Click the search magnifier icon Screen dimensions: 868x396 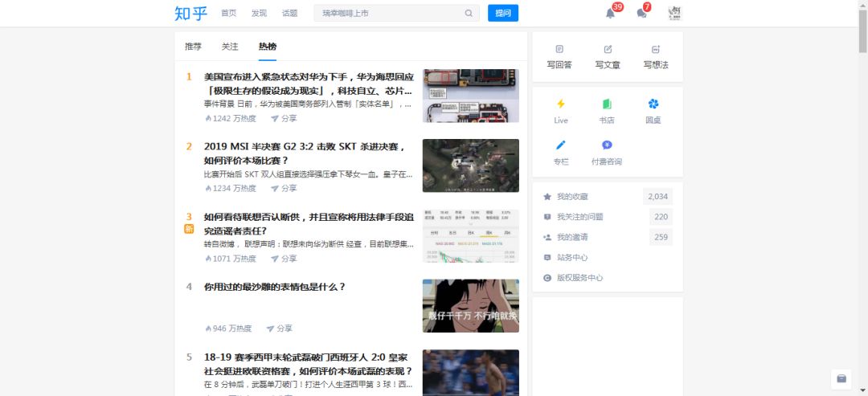click(x=469, y=14)
